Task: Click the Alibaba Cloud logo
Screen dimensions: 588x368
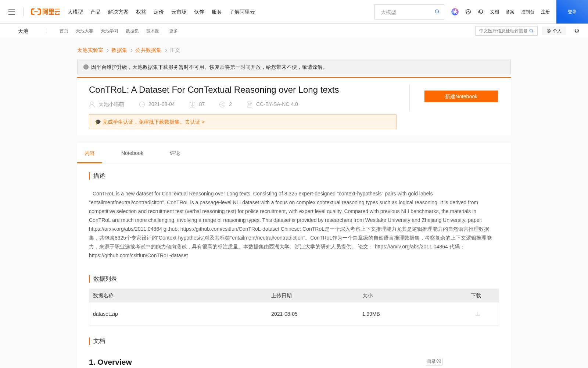Action: pyautogui.click(x=45, y=12)
